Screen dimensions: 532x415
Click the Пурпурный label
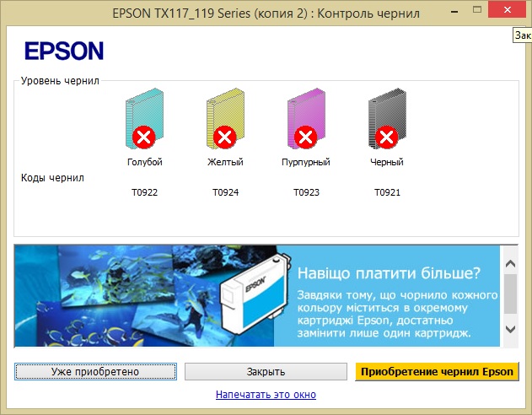306,162
